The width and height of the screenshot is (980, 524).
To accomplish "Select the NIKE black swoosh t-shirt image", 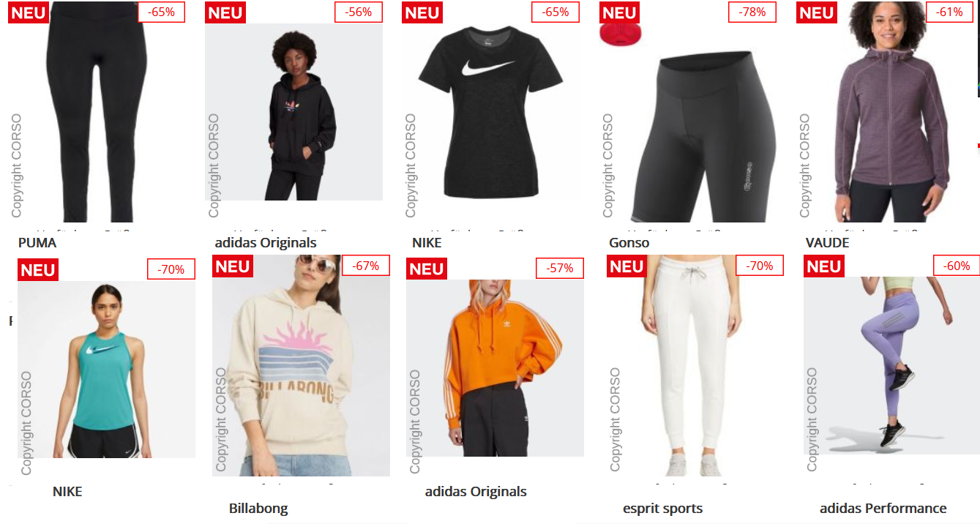I will 490,111.
